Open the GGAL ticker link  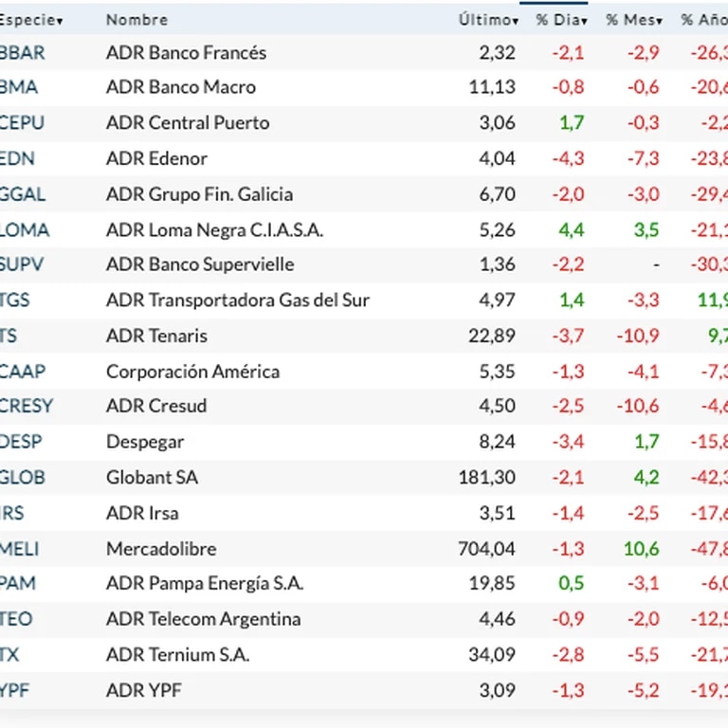tap(23, 194)
